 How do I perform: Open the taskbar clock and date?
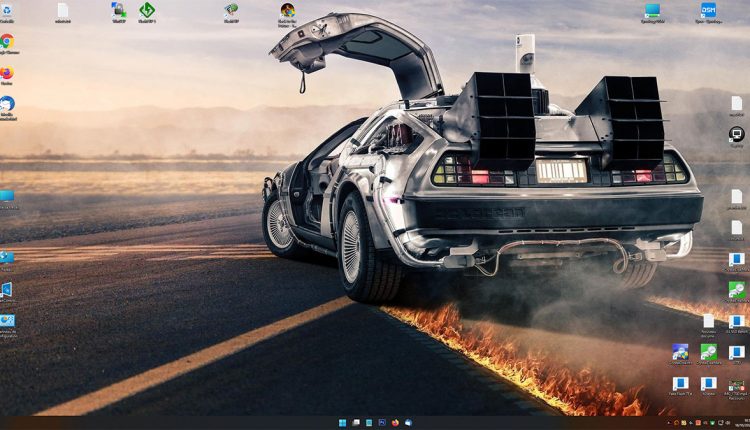pos(738,423)
